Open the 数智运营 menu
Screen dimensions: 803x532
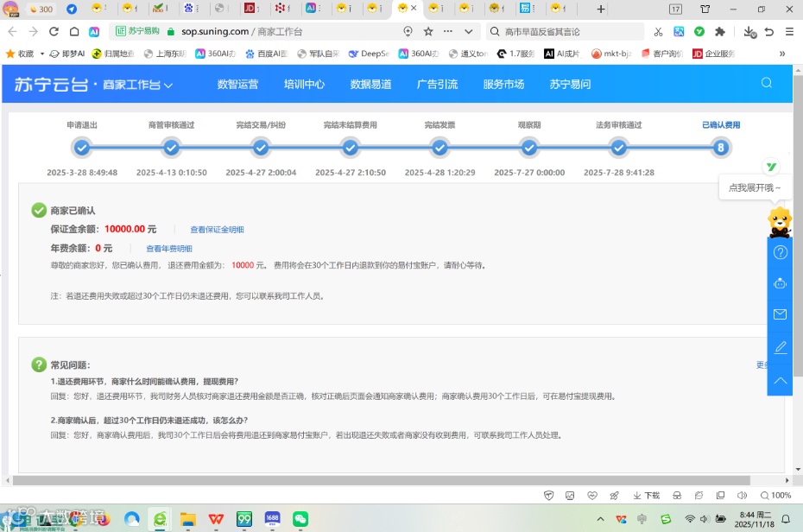(x=237, y=84)
